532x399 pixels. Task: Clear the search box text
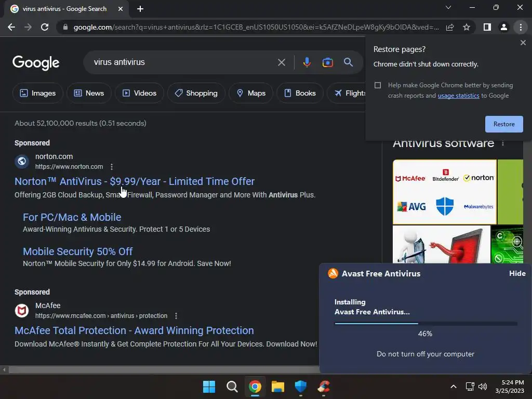[x=281, y=62]
